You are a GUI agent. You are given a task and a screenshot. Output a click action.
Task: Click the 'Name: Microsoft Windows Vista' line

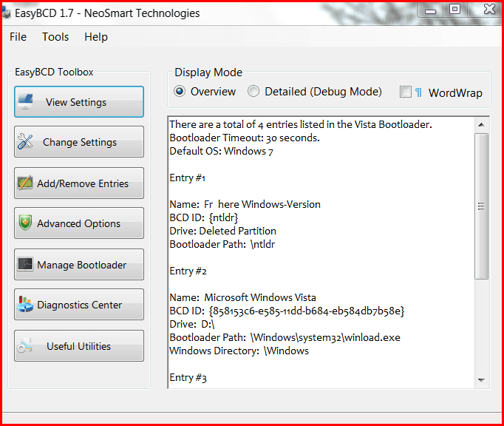(x=242, y=297)
